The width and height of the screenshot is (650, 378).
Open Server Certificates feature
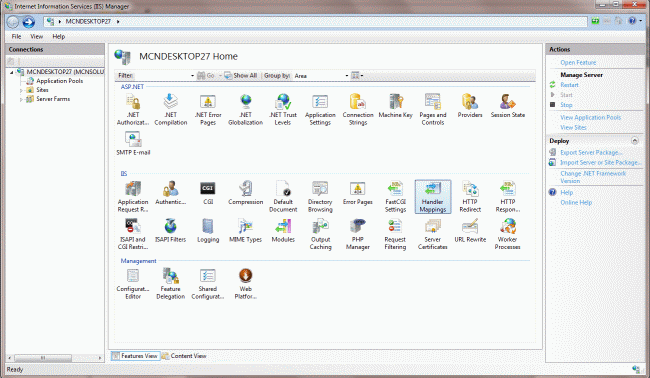pos(433,234)
